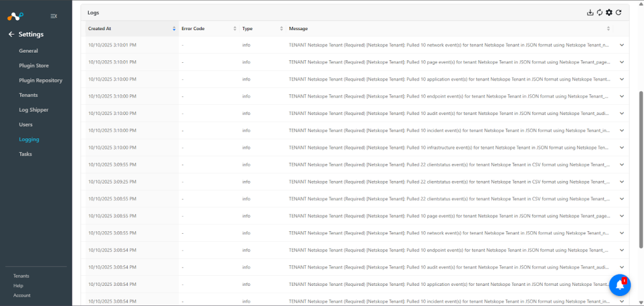Click the scrollbar down arrow
The image size is (644, 306).
[x=641, y=303]
